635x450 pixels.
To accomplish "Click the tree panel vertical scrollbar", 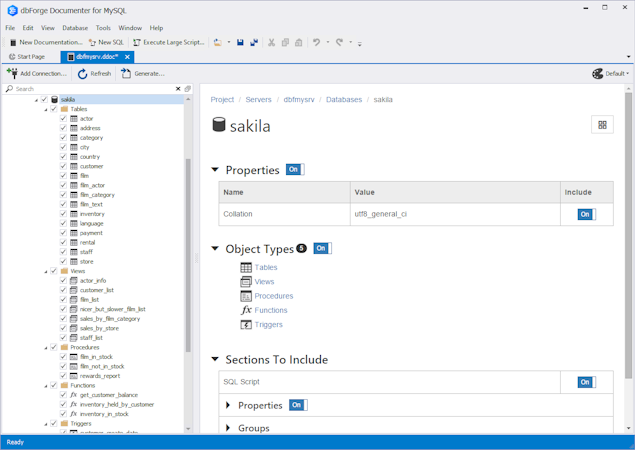I will (188, 255).
